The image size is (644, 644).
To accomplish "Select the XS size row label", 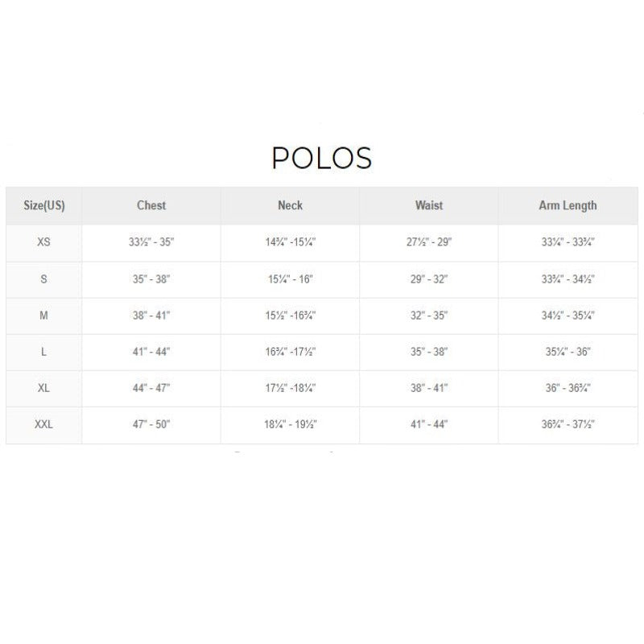I will 44,242.
